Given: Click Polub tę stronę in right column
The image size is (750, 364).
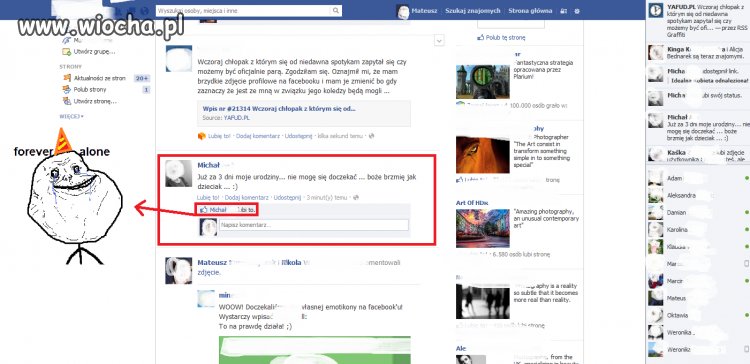Looking at the screenshot, I should coord(505,37).
